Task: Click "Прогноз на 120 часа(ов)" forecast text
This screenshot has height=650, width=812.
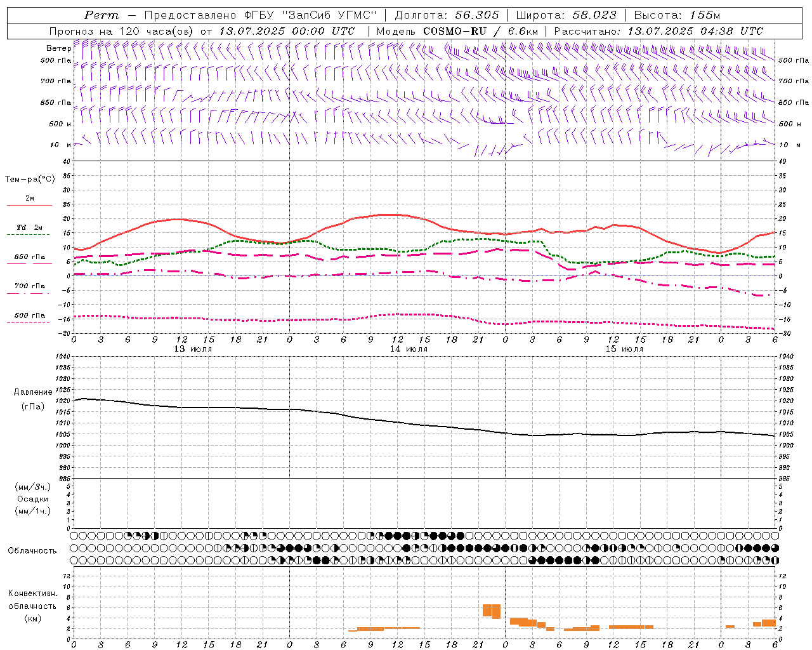Action: (122, 31)
